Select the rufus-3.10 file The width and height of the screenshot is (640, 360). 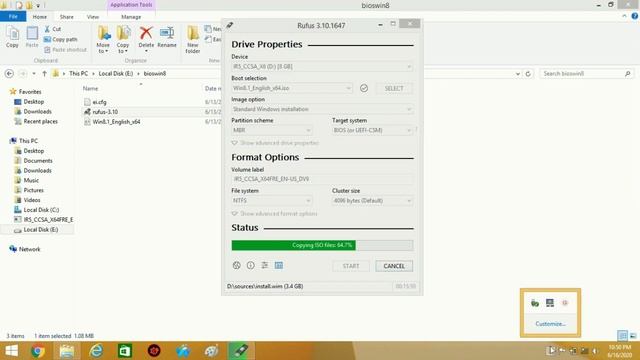[x=105, y=112]
